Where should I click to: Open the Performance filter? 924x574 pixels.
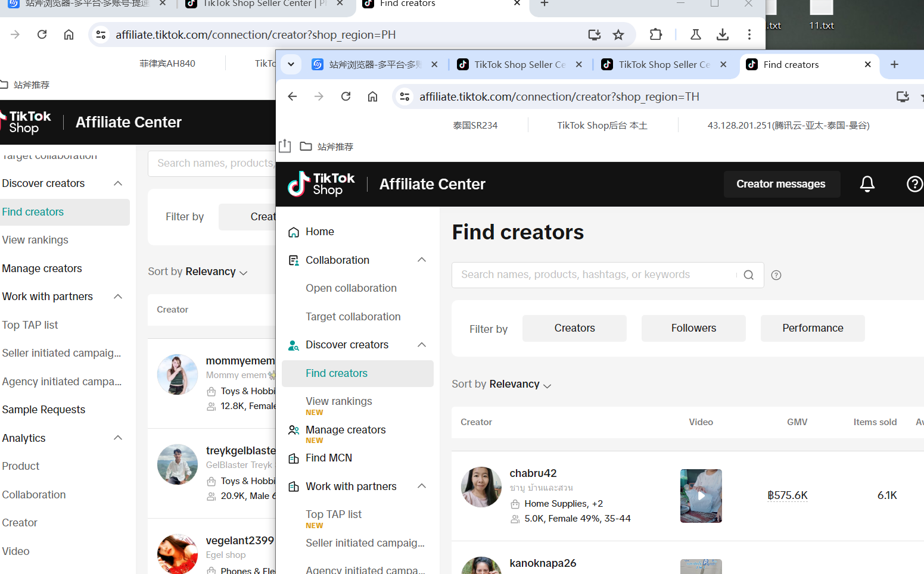(x=813, y=328)
